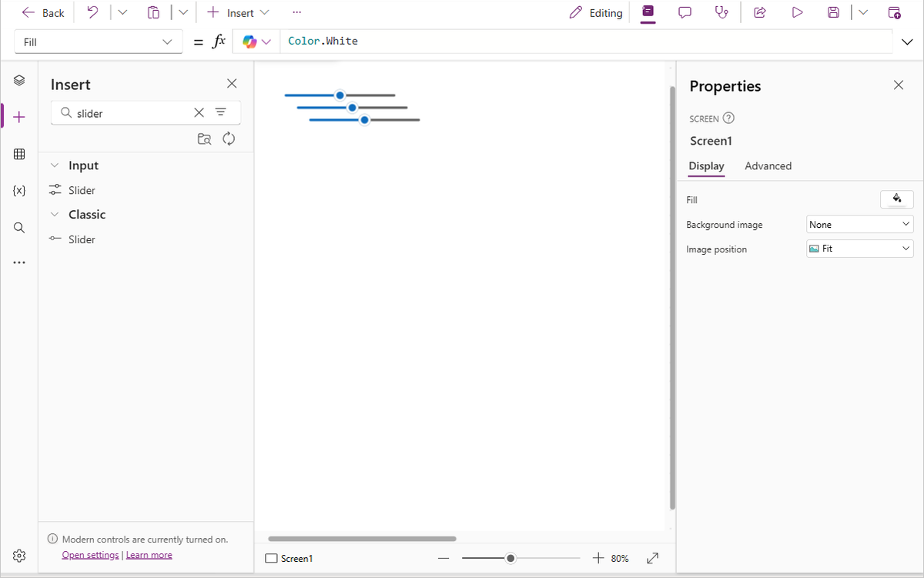Clear the slider search text
Screen dimensions: 924x578
point(199,112)
